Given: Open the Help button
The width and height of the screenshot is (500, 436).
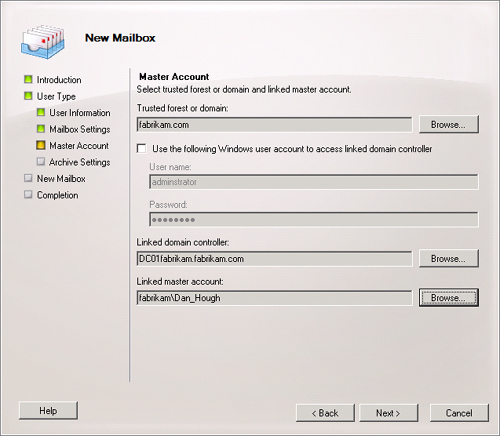Looking at the screenshot, I should pos(48,410).
